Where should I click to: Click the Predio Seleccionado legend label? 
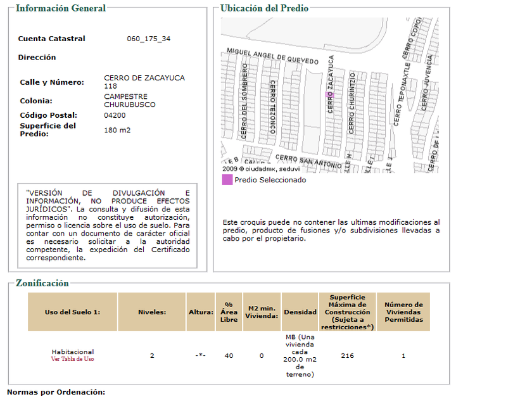tap(270, 180)
